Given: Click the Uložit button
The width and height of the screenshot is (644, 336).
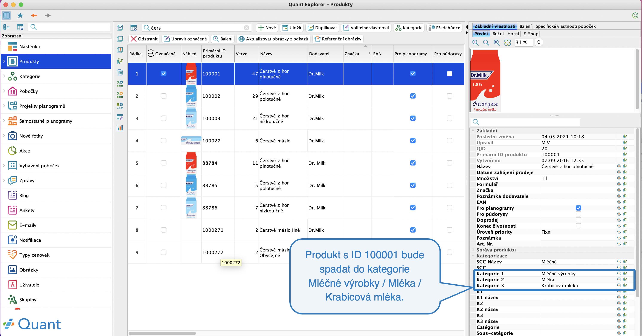Looking at the screenshot, I should tap(292, 28).
